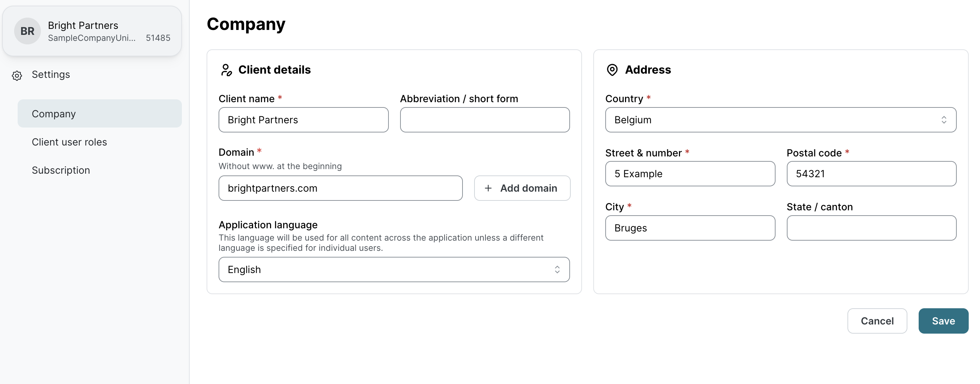
Task: Focus the Client name input field
Action: pos(303,120)
